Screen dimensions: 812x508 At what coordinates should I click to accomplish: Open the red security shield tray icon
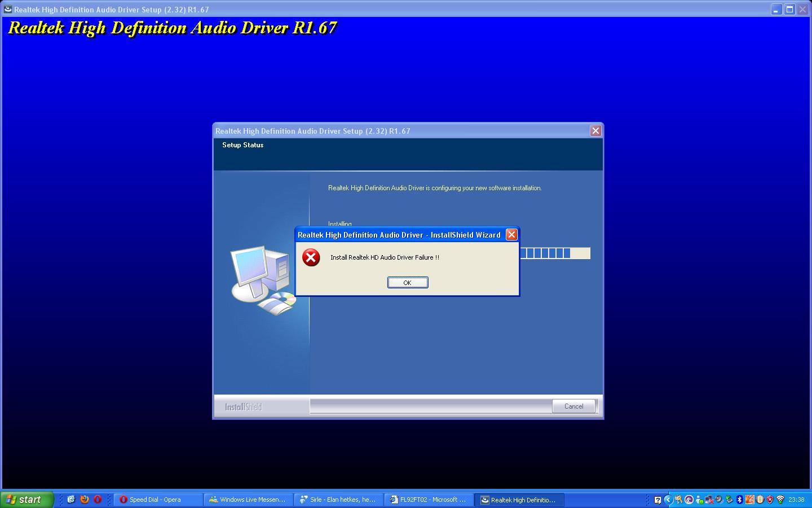coord(770,500)
